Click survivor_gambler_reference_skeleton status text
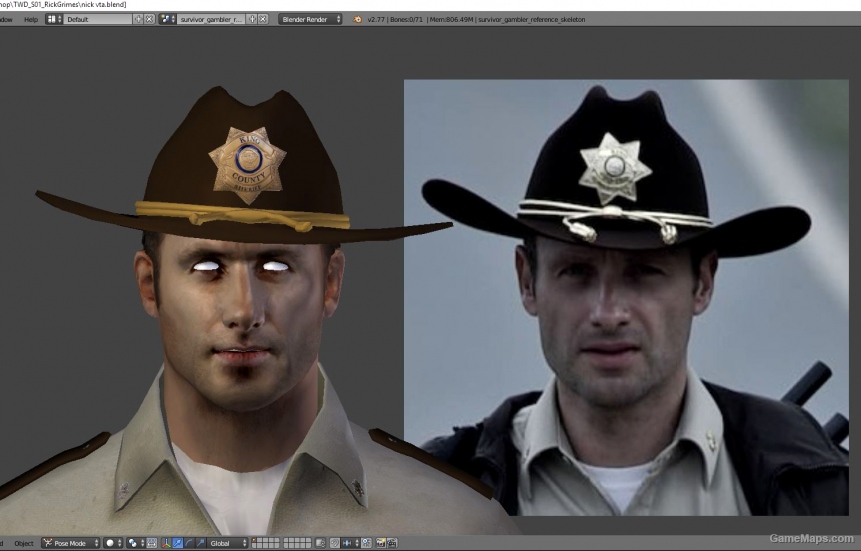The height and width of the screenshot is (551, 861). (x=532, y=19)
